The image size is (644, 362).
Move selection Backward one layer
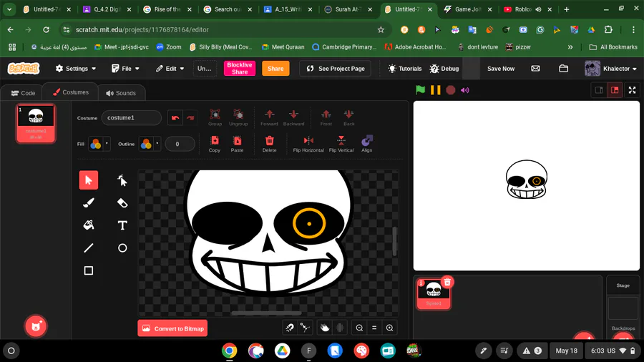[x=293, y=117]
